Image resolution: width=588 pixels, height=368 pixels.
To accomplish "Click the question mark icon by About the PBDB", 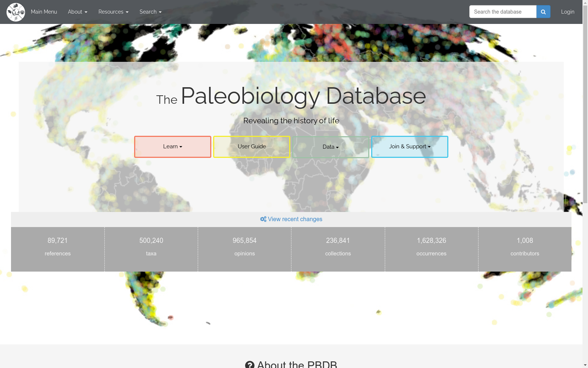I will coord(250,365).
